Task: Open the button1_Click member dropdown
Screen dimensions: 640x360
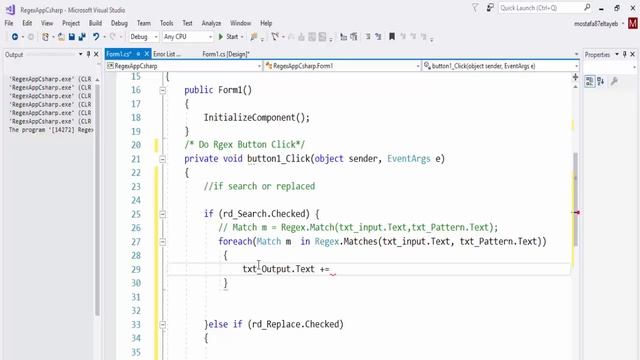Action: coord(500,66)
